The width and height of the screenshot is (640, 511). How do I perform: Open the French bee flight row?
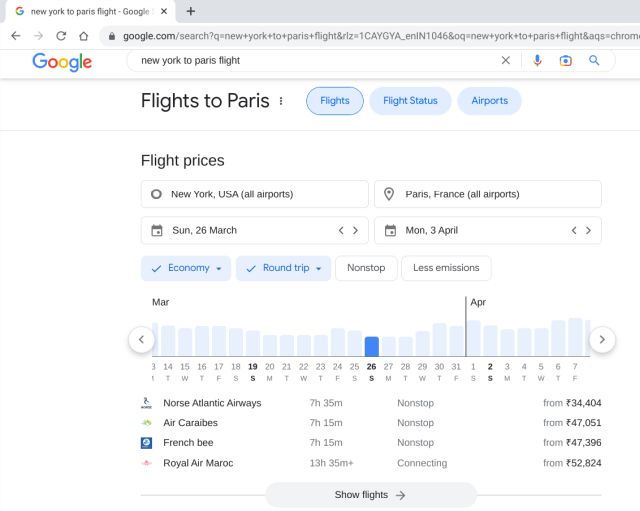click(371, 443)
